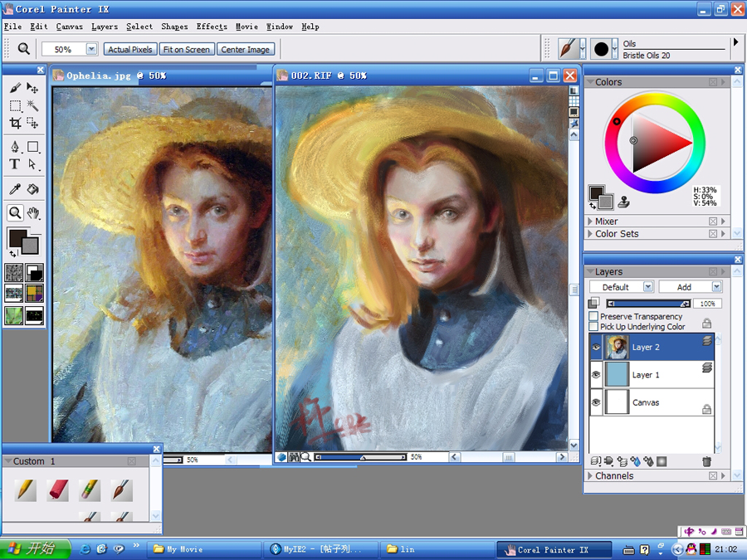
Task: Click the main color swatch in Colors palette
Action: 597,194
